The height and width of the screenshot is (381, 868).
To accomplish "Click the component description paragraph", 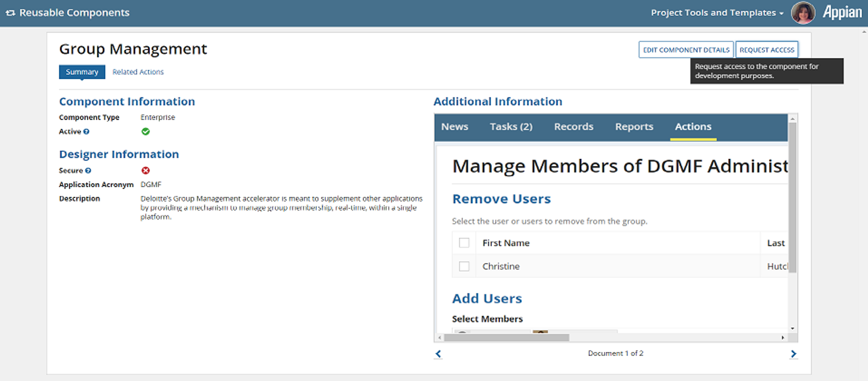I will 281,208.
